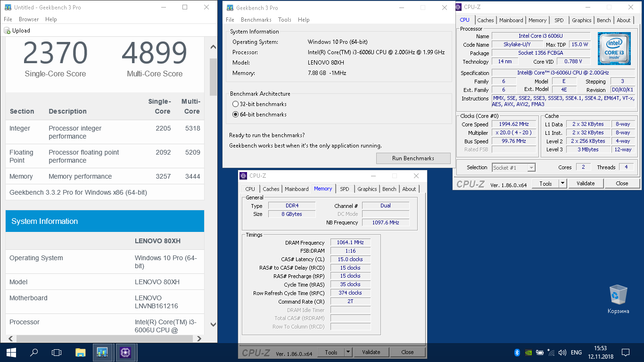Click Close button in CPU-Z Memory window
Viewport: 644px width, 362px height.
(407, 352)
